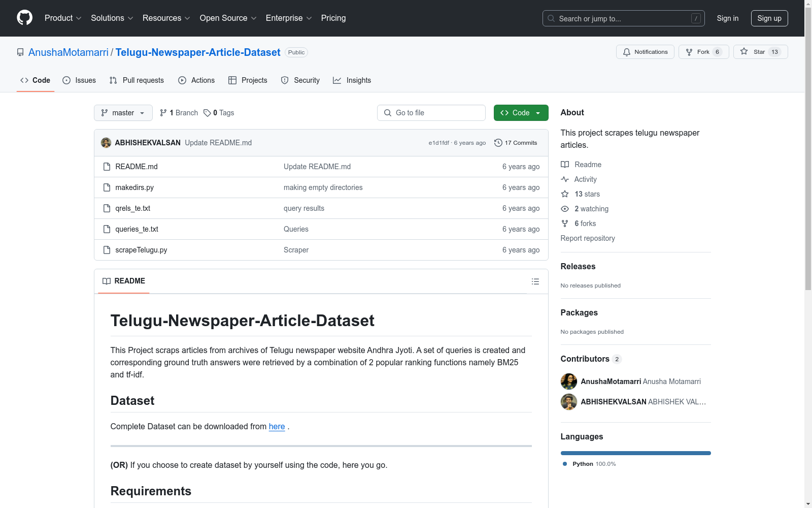Image resolution: width=812 pixels, height=508 pixels.
Task: Click AnushaMotamarri's contributor avatar
Action: (569, 382)
